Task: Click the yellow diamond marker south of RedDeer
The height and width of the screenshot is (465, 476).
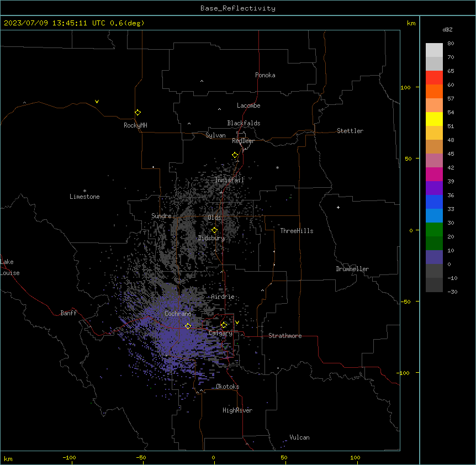Action: pos(235,155)
